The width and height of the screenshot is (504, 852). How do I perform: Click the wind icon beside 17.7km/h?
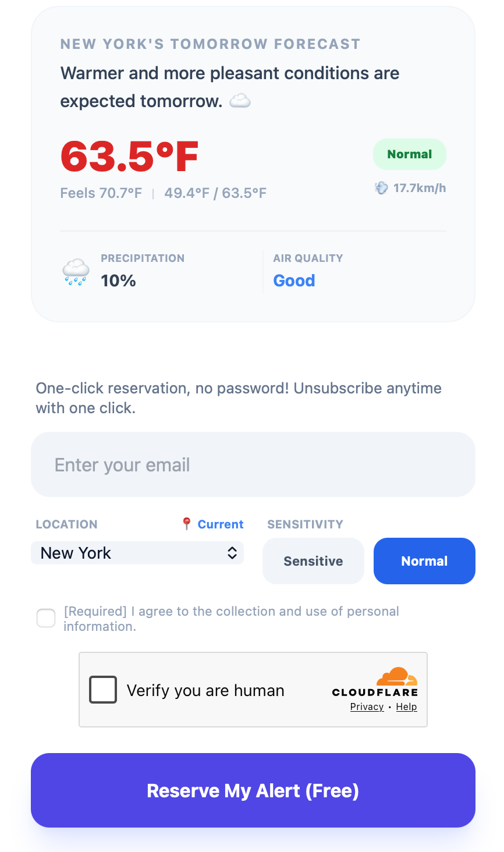pyautogui.click(x=381, y=188)
